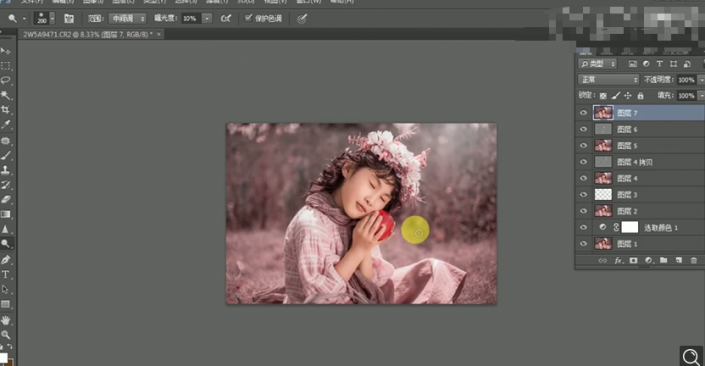Open the brush preset picker arrow
Image resolution: width=705 pixels, height=366 pixels.
pyautogui.click(x=52, y=18)
